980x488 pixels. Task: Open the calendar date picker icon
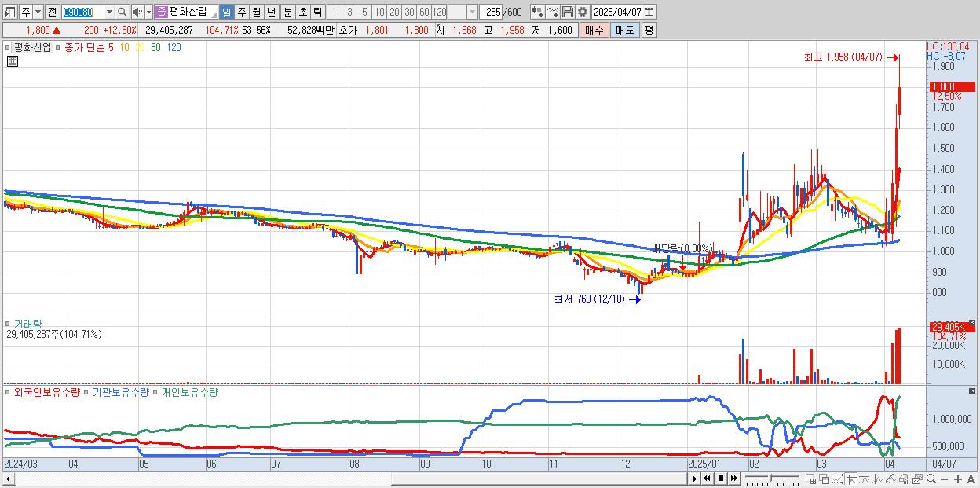(x=649, y=12)
